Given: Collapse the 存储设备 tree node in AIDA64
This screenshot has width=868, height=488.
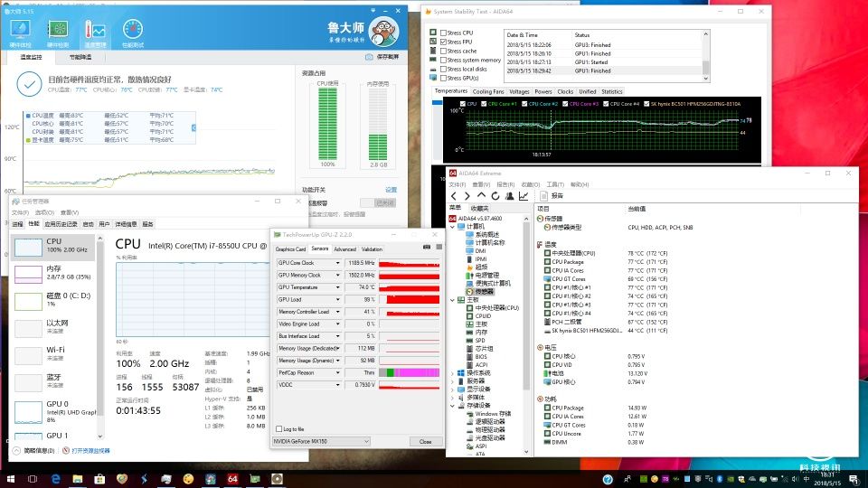Looking at the screenshot, I should (452, 406).
